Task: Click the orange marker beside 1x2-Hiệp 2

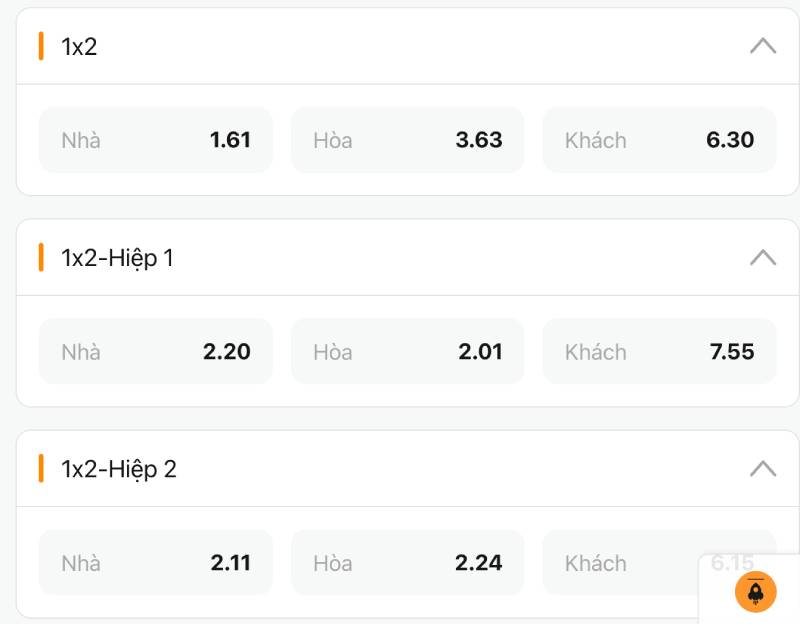Action: pyautogui.click(x=41, y=468)
